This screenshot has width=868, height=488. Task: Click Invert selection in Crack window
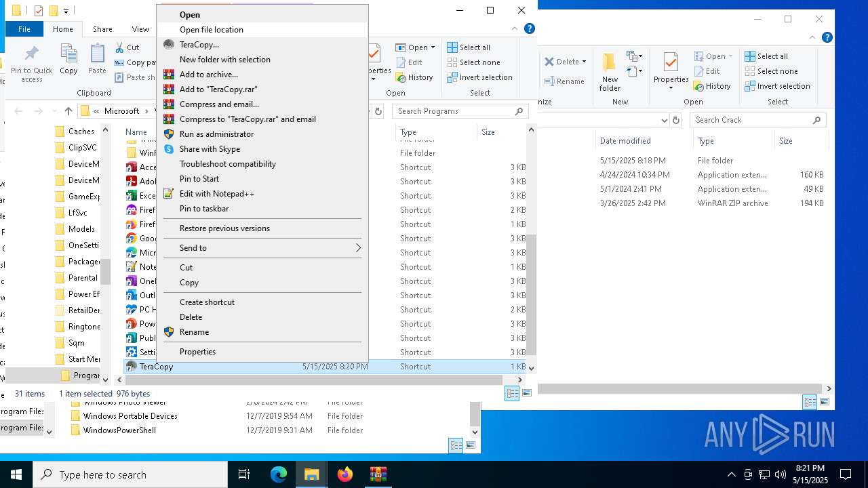[x=777, y=86]
